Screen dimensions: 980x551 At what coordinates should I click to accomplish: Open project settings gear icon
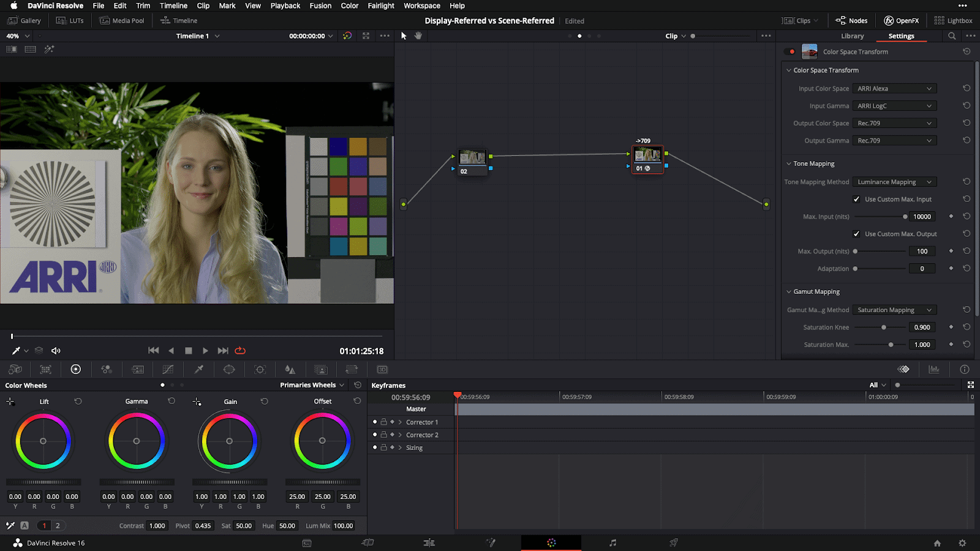coord(962,543)
